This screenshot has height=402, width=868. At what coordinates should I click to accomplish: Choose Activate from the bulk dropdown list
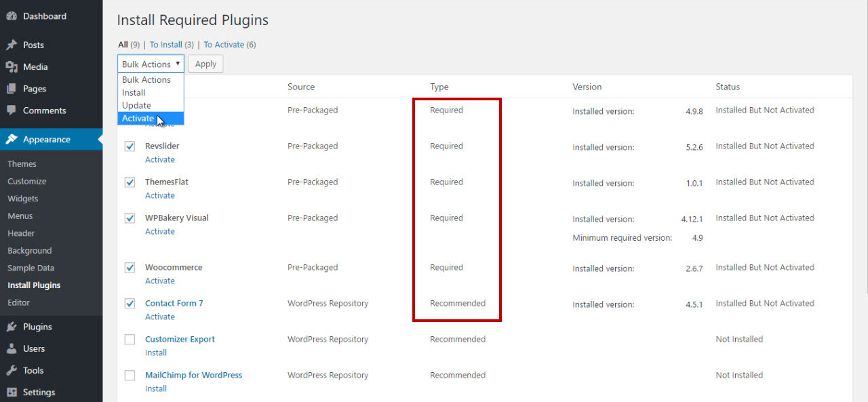(x=138, y=118)
